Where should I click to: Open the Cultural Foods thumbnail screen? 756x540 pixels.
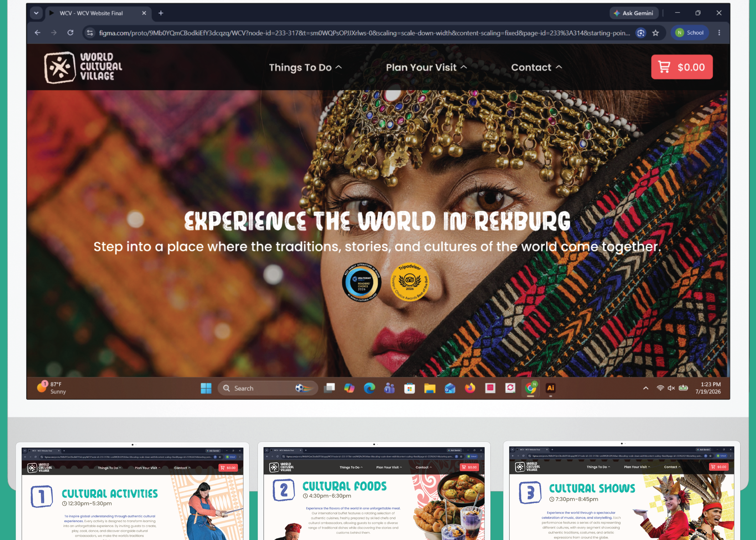[x=374, y=493]
